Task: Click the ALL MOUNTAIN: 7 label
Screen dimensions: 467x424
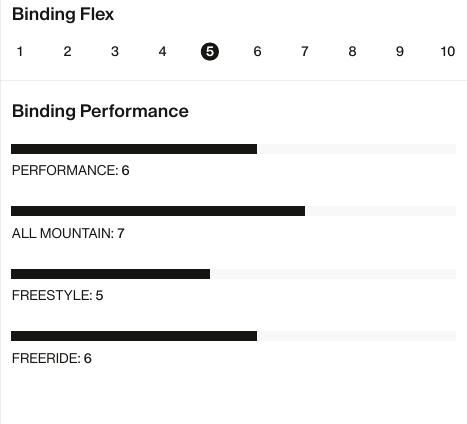Action: coord(68,233)
